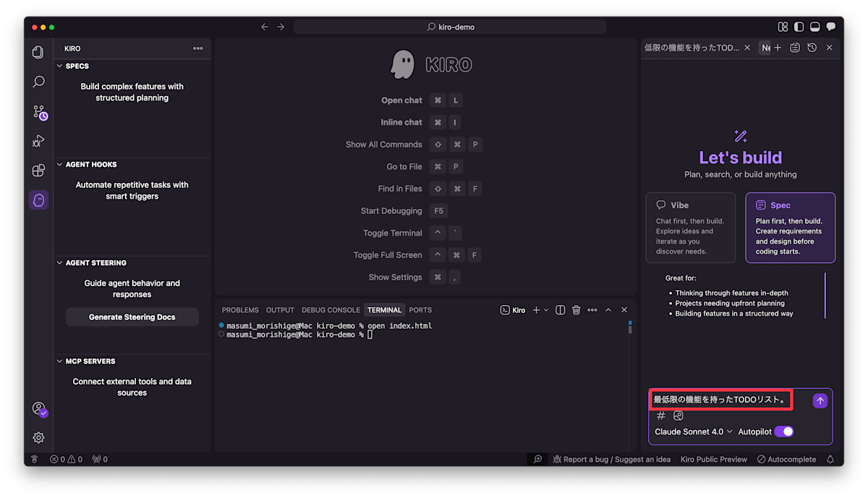Switch to the PROBLEMS tab
The height and width of the screenshot is (498, 868).
coord(240,310)
